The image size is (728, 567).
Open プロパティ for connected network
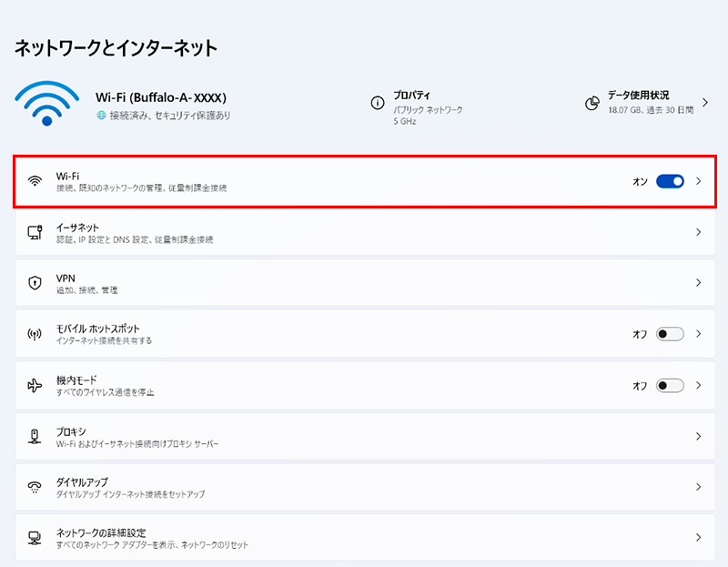pyautogui.click(x=412, y=96)
